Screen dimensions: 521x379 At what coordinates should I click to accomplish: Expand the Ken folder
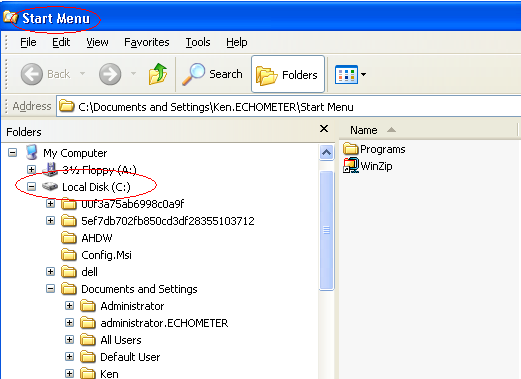[x=69, y=374]
